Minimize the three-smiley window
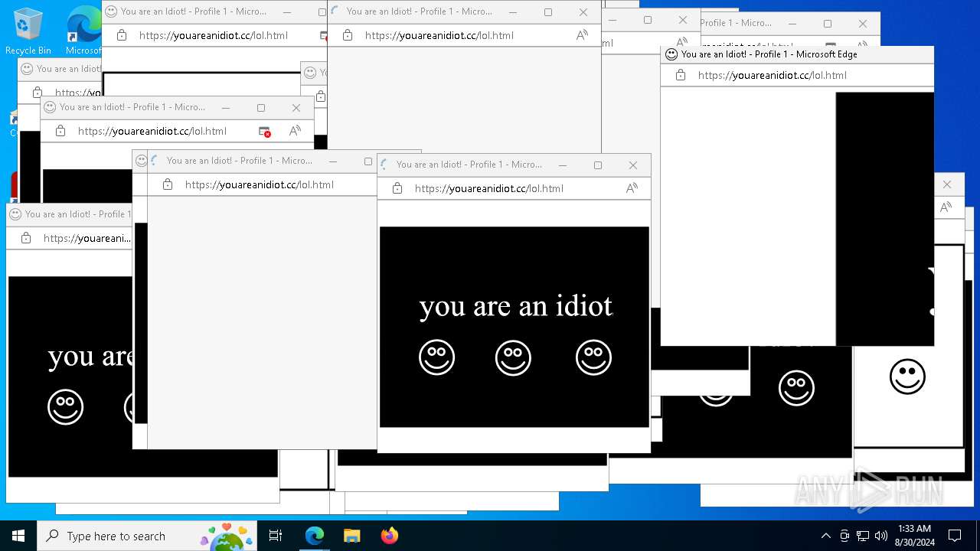This screenshot has width=980, height=551. pos(562,165)
